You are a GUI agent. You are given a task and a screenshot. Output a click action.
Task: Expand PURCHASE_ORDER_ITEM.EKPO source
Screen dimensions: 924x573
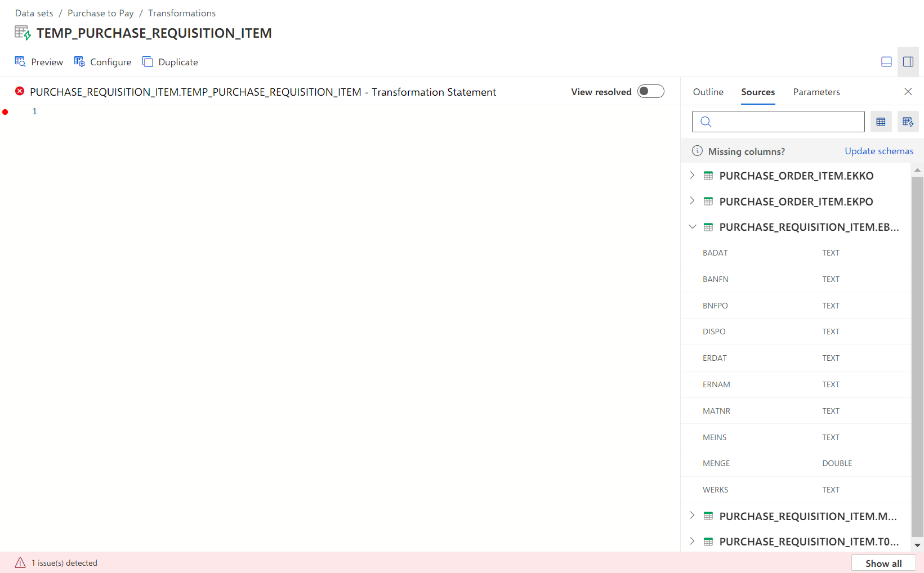click(x=693, y=201)
